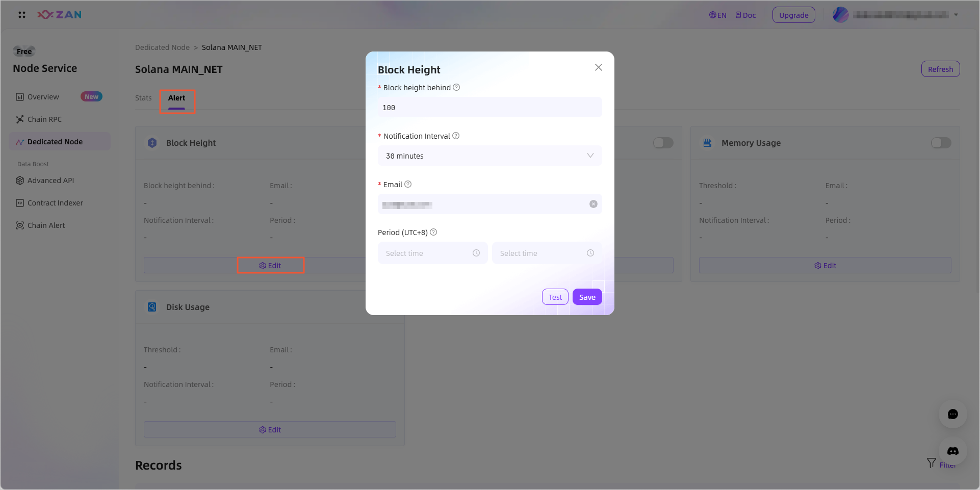Expand the account dropdown arrow
Screen dimensions: 980x490
[956, 15]
